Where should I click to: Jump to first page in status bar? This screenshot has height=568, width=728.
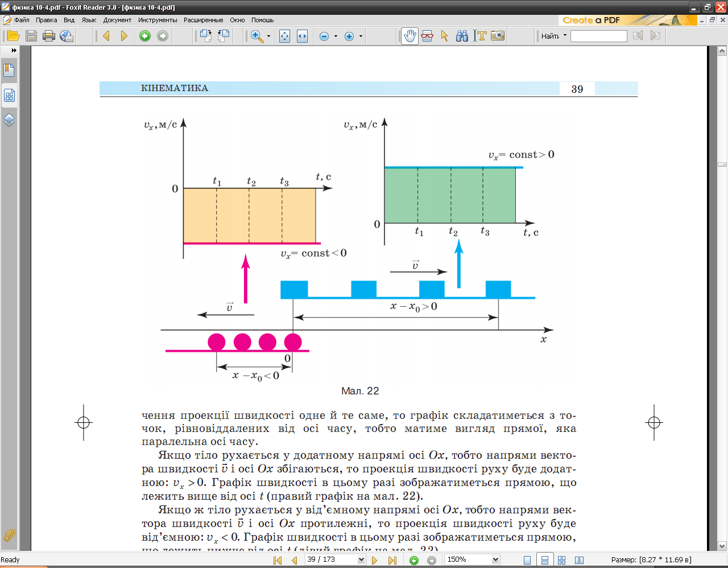coord(278,560)
